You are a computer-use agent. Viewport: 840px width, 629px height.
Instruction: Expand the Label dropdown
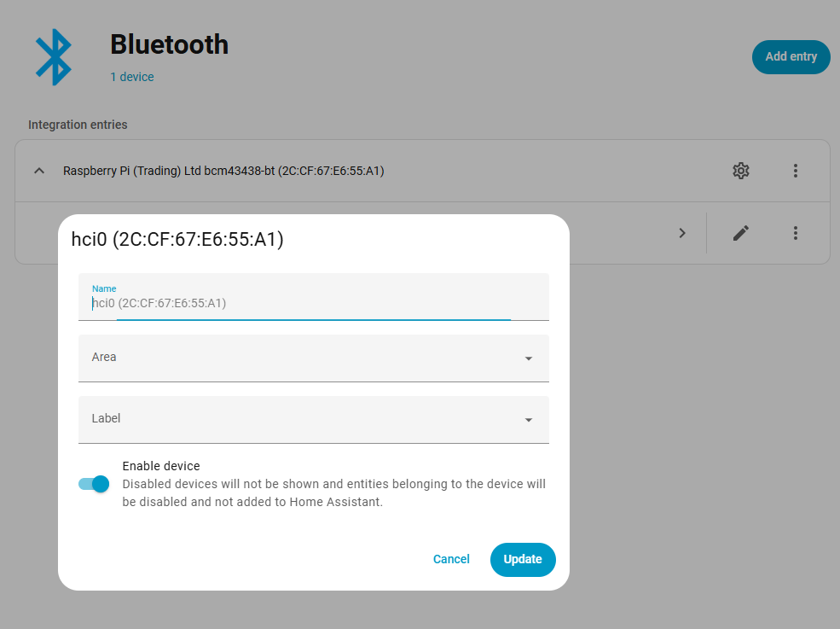pos(313,419)
